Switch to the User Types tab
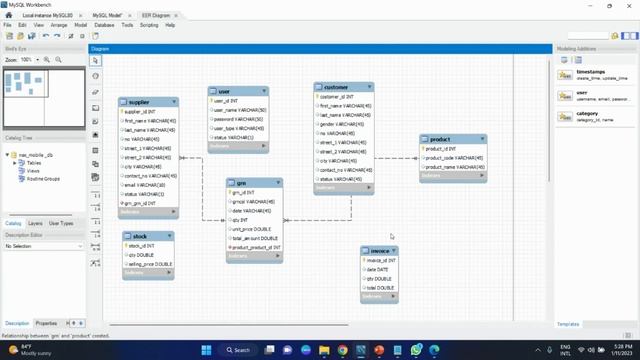The height and width of the screenshot is (360, 640). point(61,223)
